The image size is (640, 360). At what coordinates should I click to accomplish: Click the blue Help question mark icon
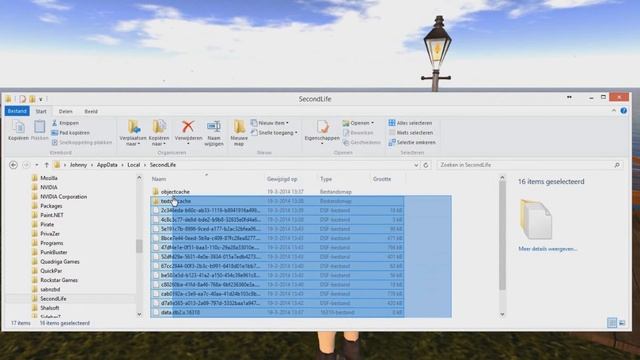point(623,111)
